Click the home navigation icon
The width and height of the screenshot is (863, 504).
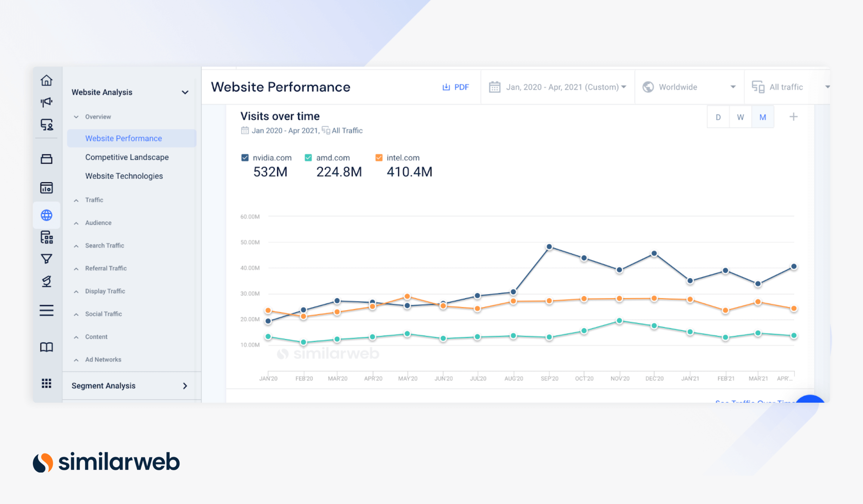pos(48,79)
